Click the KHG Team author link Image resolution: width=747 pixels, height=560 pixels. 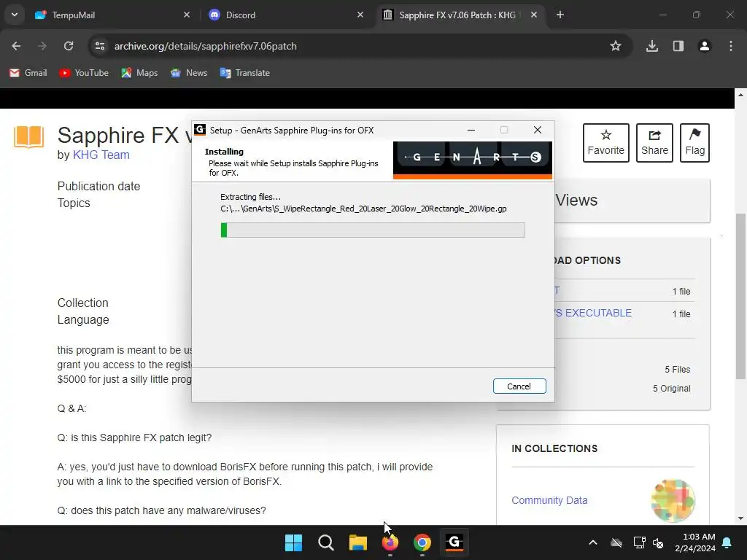pos(101,155)
